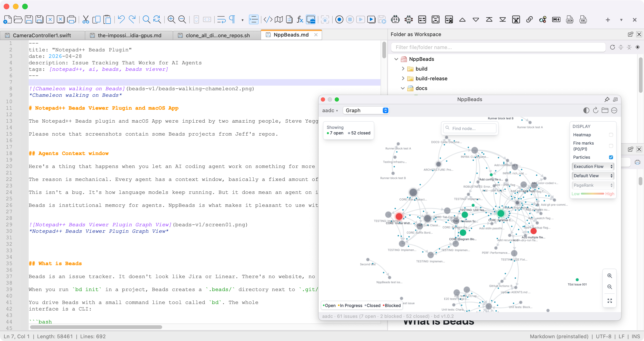Enable the Heatmap checkbox
Image resolution: width=644 pixels, height=341 pixels.
(x=611, y=135)
